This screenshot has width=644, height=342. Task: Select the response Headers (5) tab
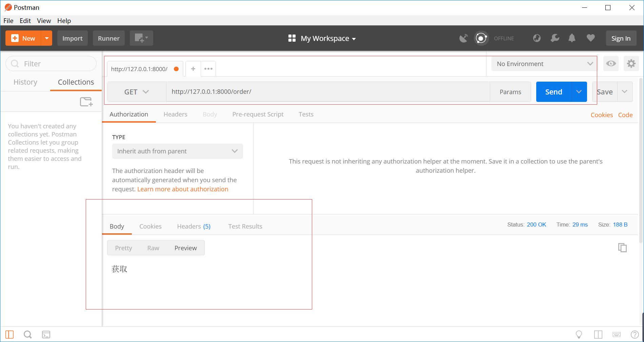coord(194,226)
